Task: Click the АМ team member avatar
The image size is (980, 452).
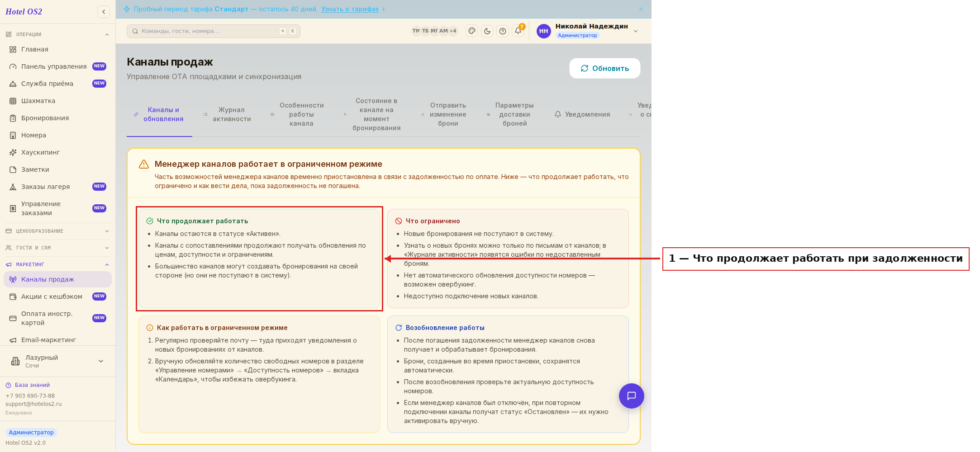Action: [443, 31]
